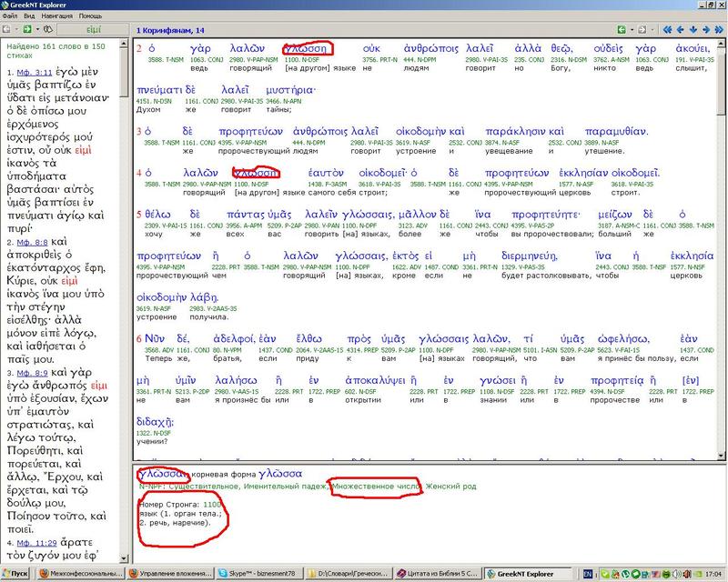Open the Навигация menu
Screen dimensions: 728x582
click(58, 16)
